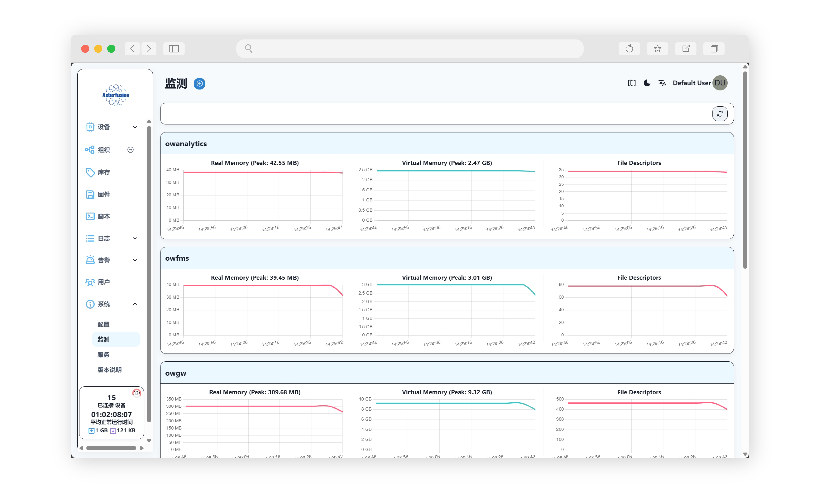The height and width of the screenshot is (504, 820).
Task: Select the 监测 submenu item
Action: [116, 339]
